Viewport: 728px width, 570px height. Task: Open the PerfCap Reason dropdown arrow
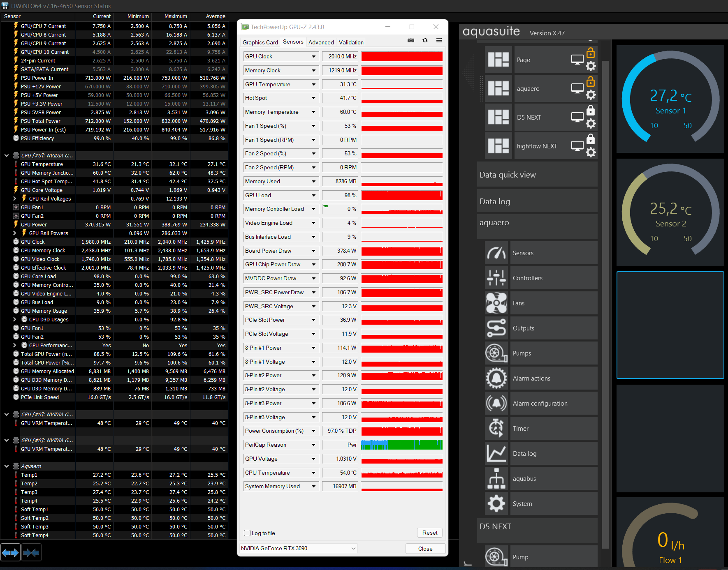[313, 445]
